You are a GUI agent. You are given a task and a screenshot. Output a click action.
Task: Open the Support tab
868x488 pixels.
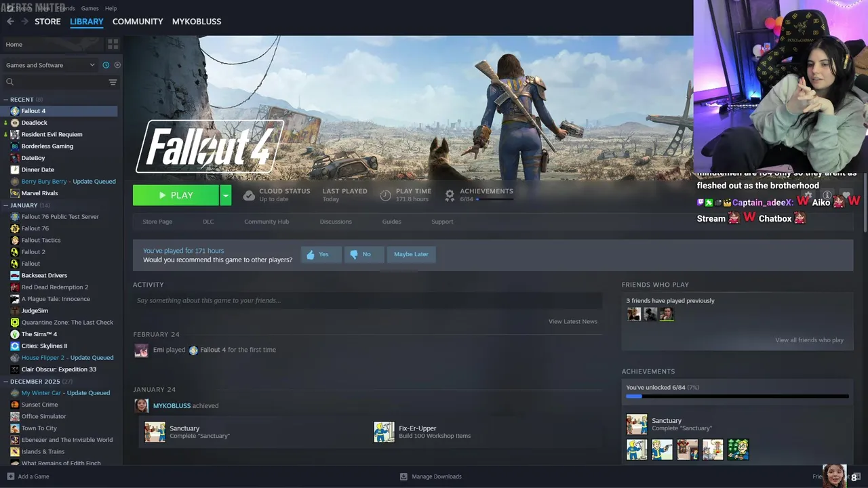[x=442, y=222]
